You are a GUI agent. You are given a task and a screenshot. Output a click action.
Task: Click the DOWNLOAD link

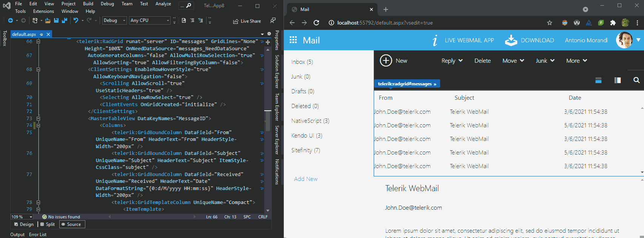coord(537,40)
